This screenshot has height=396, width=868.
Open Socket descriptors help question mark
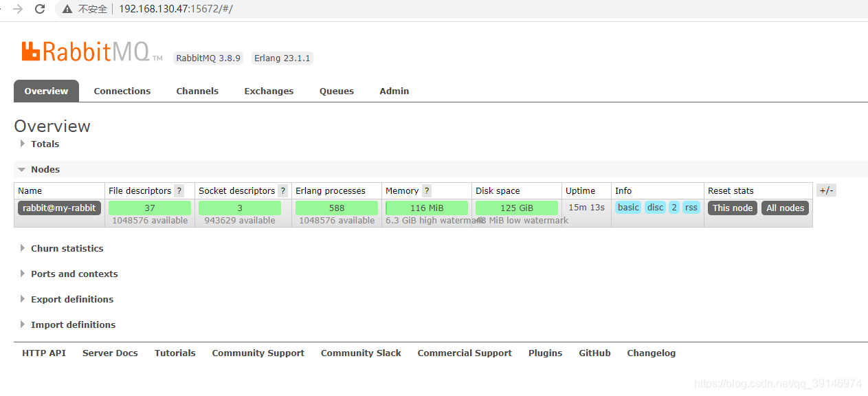pyautogui.click(x=282, y=191)
